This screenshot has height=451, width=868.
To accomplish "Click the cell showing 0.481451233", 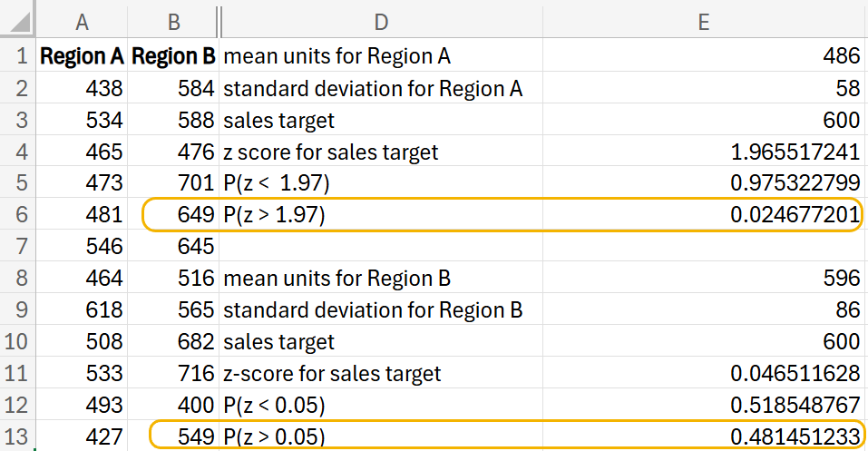I will click(x=704, y=436).
